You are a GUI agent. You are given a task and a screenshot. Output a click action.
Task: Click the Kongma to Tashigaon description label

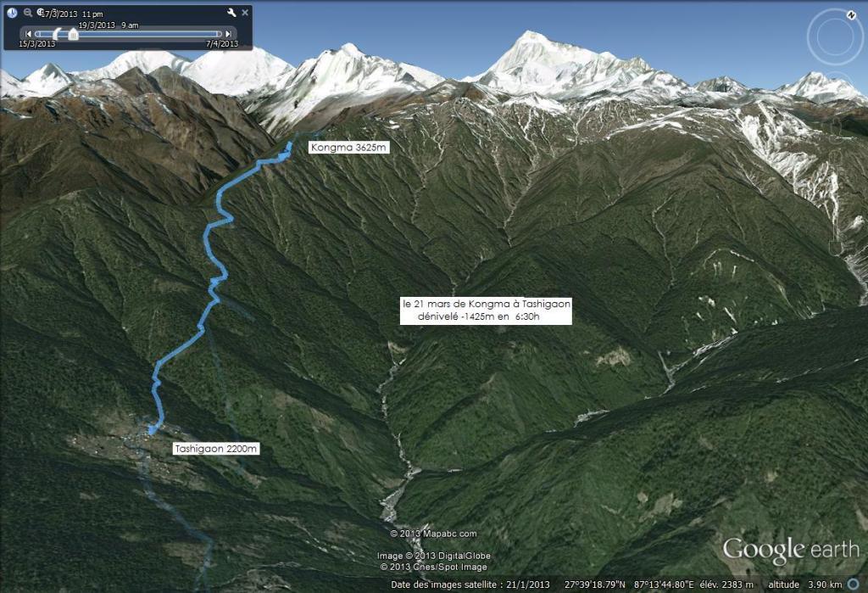[486, 310]
